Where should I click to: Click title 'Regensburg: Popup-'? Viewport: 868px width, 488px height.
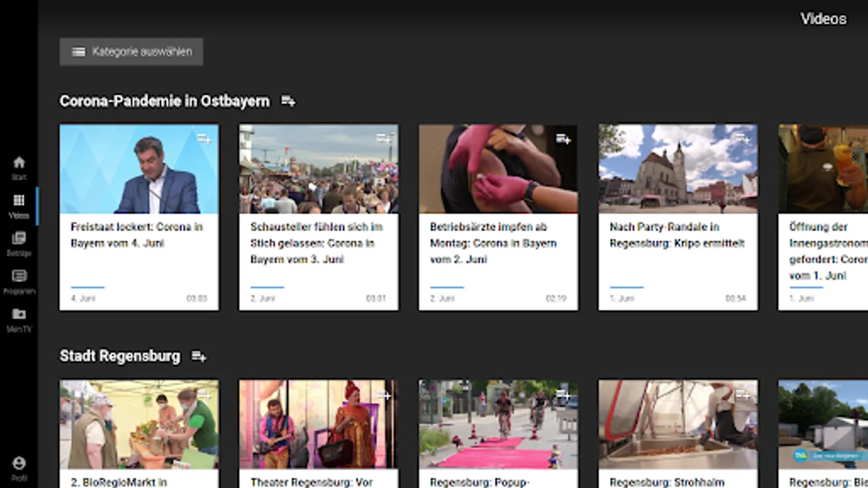[x=480, y=482]
